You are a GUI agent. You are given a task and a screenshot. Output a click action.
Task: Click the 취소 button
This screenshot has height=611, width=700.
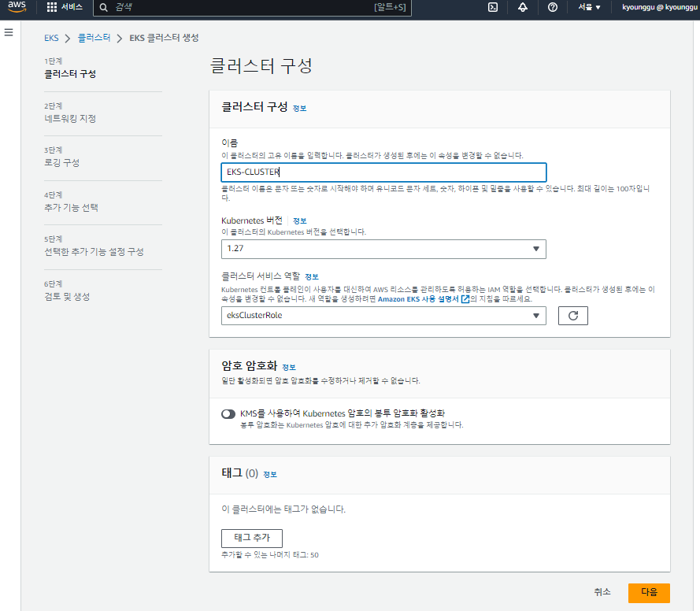click(x=602, y=592)
